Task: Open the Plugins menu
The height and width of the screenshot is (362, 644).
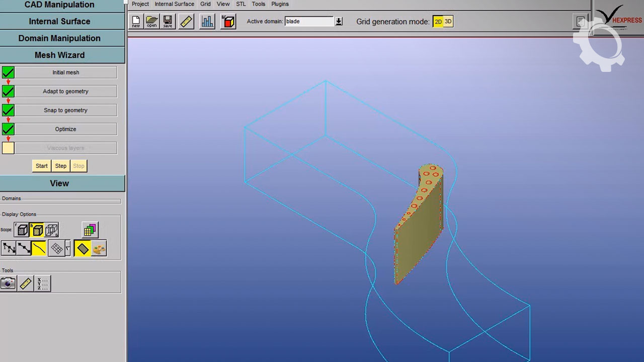Action: (280, 4)
